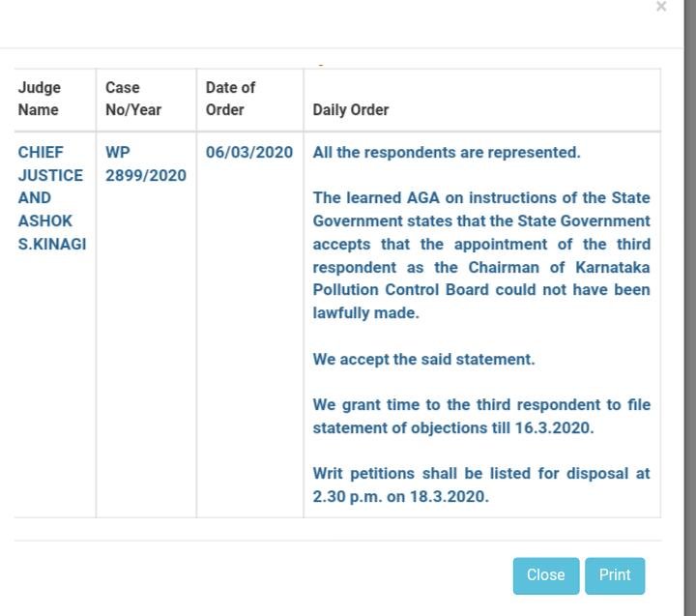696x616 pixels.
Task: Click the word AGA in the order
Action: (x=462, y=198)
